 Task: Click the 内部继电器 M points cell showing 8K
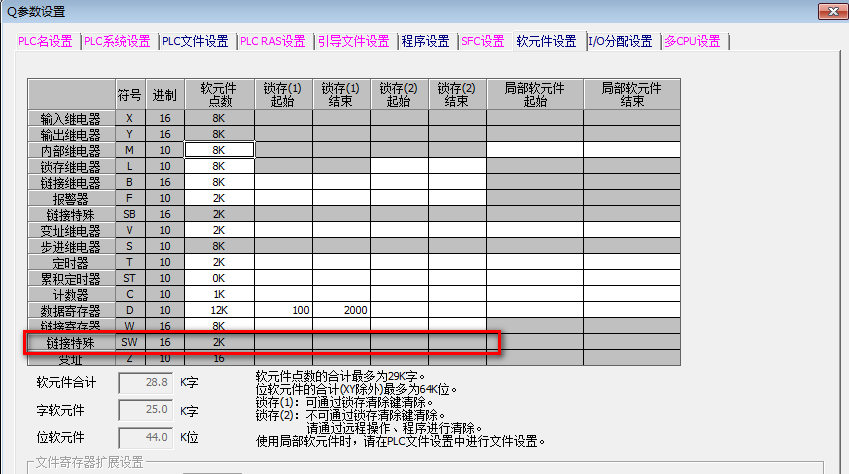pos(219,150)
